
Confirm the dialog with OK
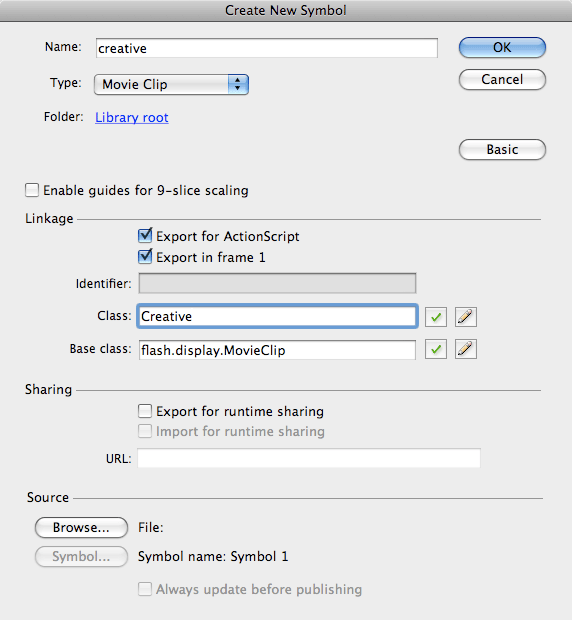click(x=502, y=47)
